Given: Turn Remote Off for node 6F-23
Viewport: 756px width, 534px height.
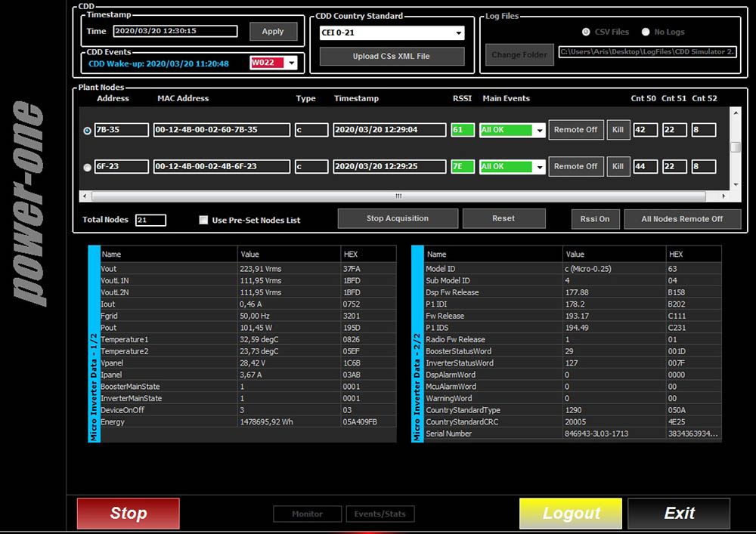Looking at the screenshot, I should coord(575,167).
